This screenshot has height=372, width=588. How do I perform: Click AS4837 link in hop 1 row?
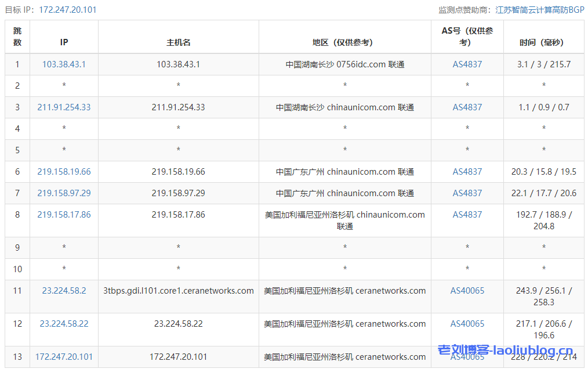tap(467, 64)
